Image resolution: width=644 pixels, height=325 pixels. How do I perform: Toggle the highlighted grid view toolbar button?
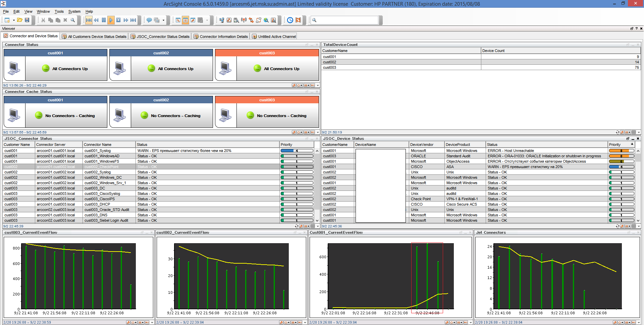pyautogui.click(x=185, y=20)
